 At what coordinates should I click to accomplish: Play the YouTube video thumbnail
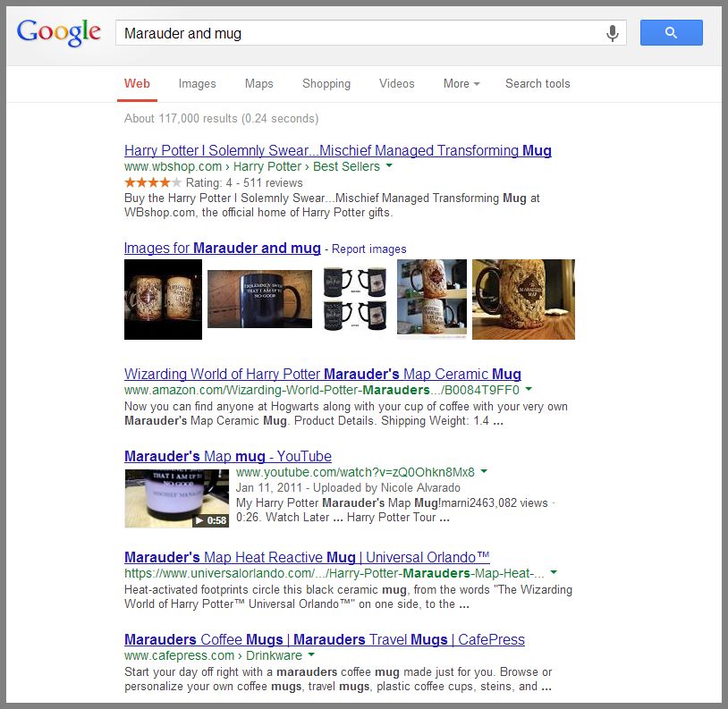[176, 498]
